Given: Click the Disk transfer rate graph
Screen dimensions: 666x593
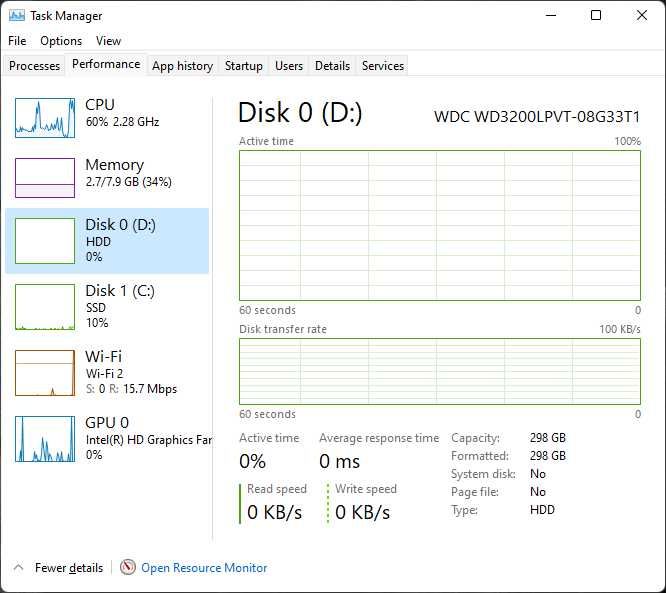Looking at the screenshot, I should click(439, 371).
